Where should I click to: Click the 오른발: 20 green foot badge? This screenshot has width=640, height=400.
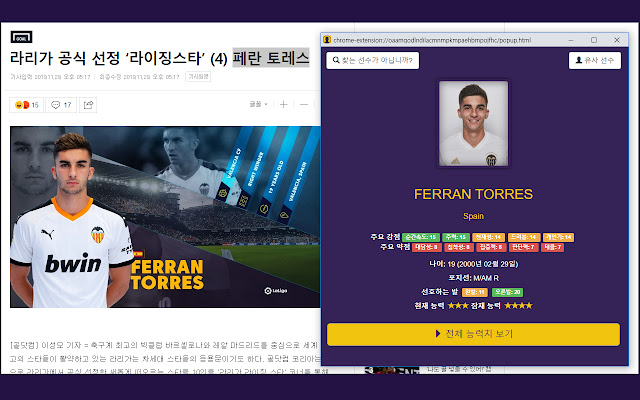507,292
